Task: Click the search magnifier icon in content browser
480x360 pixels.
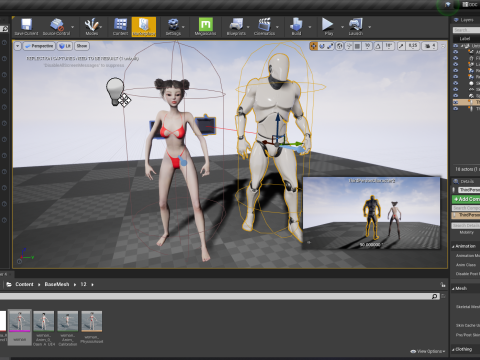Action: tap(434, 296)
